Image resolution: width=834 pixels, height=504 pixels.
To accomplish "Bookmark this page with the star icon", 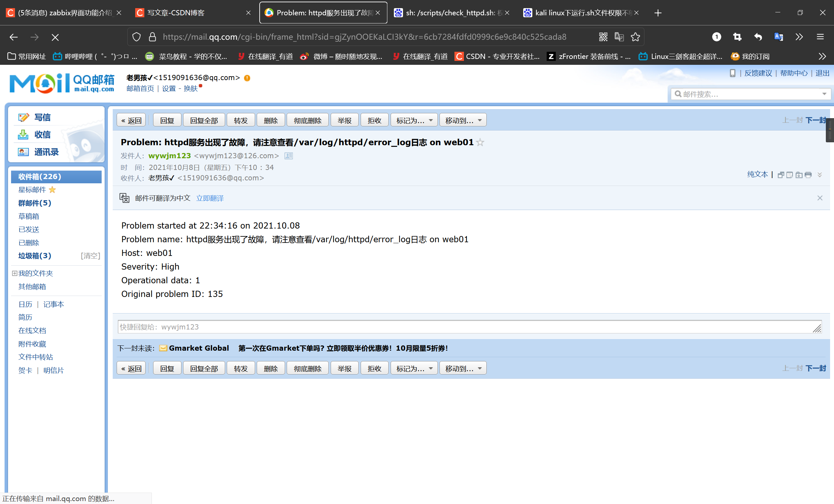I will [x=635, y=37].
